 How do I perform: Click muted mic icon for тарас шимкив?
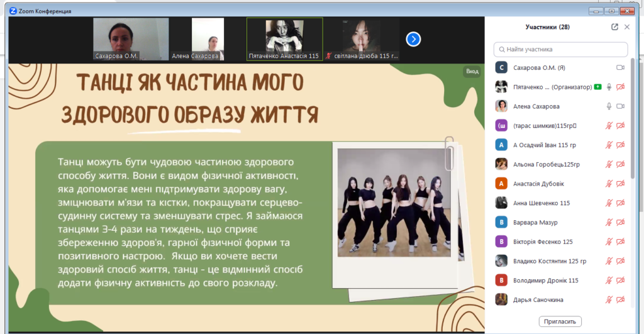(x=609, y=125)
